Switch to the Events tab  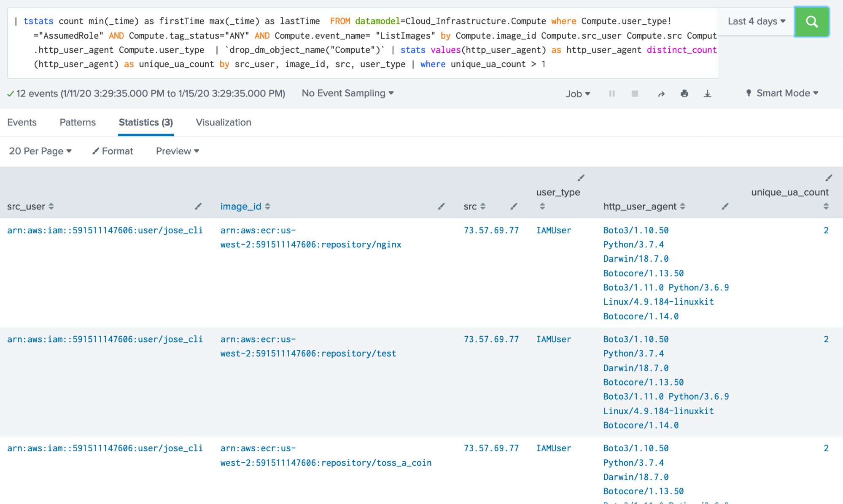point(22,122)
